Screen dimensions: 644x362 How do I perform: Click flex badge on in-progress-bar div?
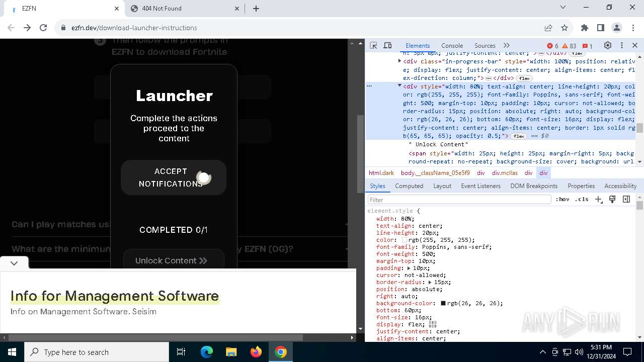point(524,78)
